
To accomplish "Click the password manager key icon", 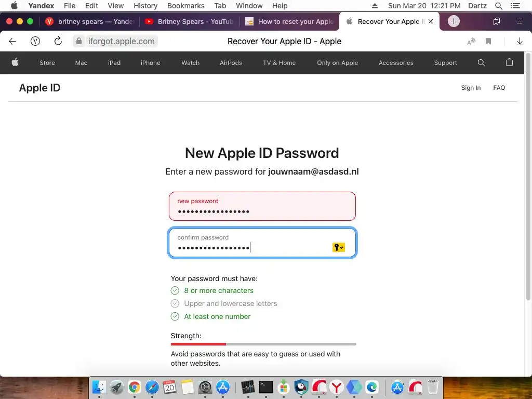I will pos(338,247).
